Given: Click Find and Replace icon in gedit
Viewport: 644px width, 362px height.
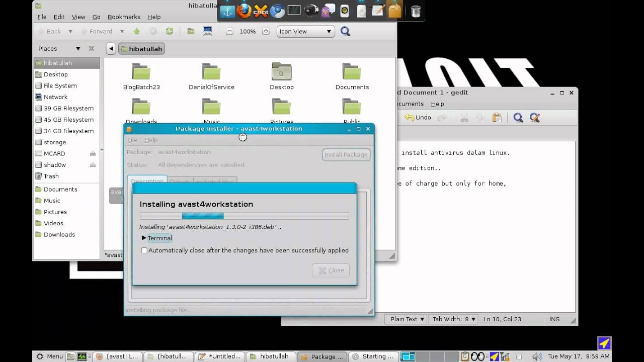Looking at the screenshot, I should click(x=535, y=117).
